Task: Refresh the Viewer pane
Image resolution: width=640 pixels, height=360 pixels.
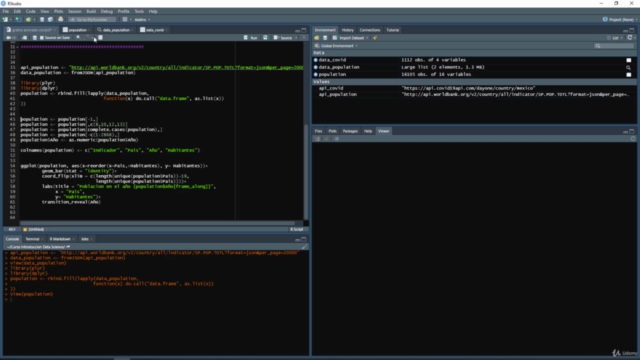Action: click(633, 139)
